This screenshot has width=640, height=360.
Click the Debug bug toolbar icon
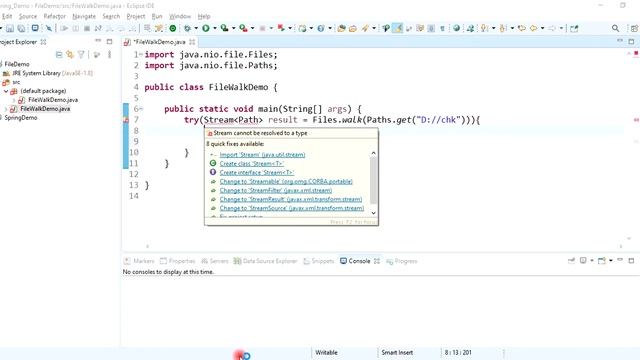pyautogui.click(x=187, y=28)
